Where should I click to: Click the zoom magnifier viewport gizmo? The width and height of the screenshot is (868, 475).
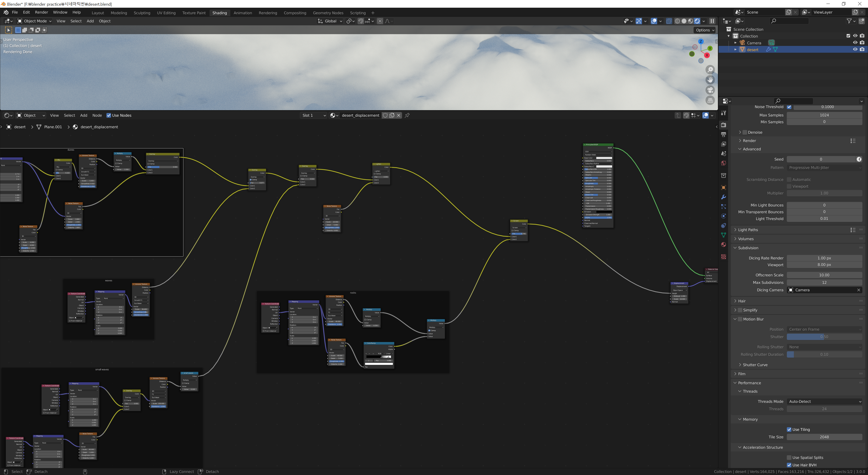pos(710,70)
